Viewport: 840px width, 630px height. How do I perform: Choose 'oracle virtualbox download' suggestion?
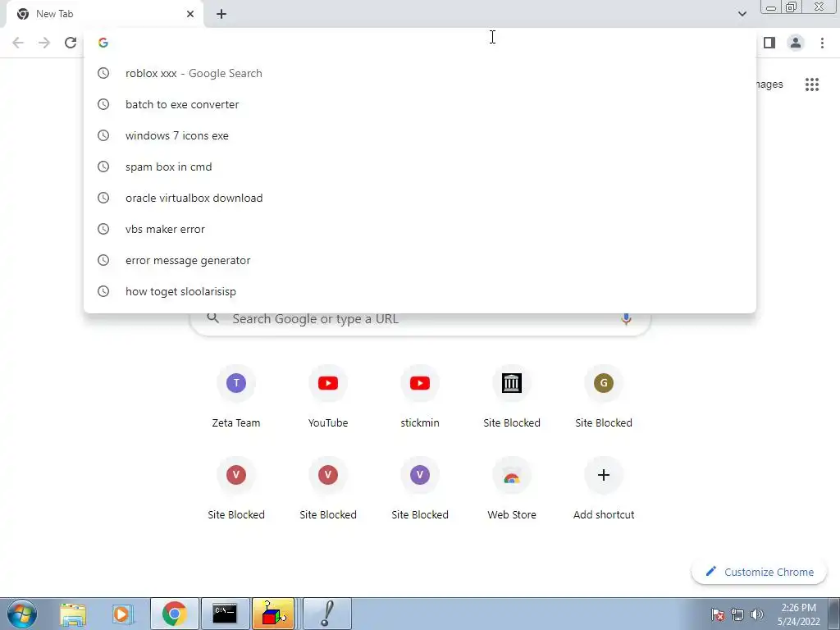pyautogui.click(x=419, y=198)
